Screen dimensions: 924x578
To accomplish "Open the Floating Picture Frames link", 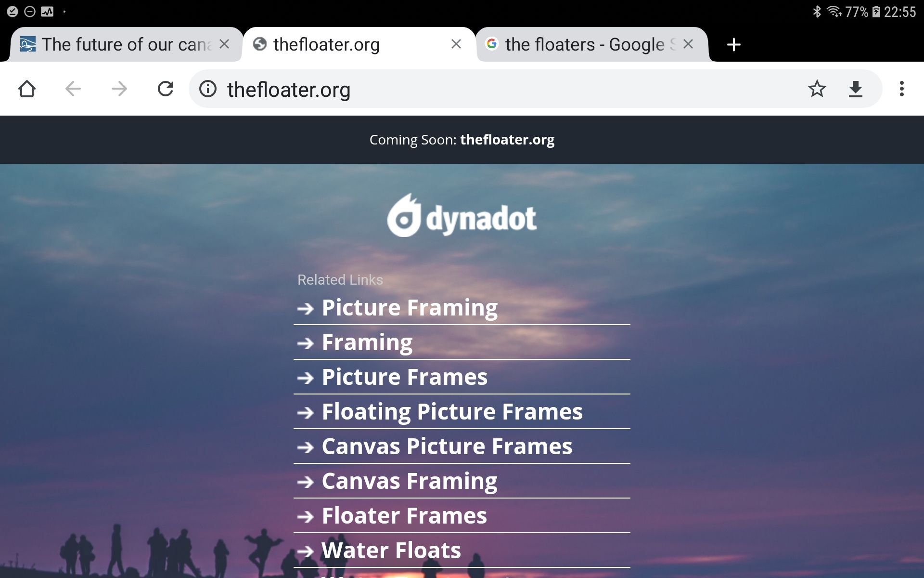I will (451, 412).
